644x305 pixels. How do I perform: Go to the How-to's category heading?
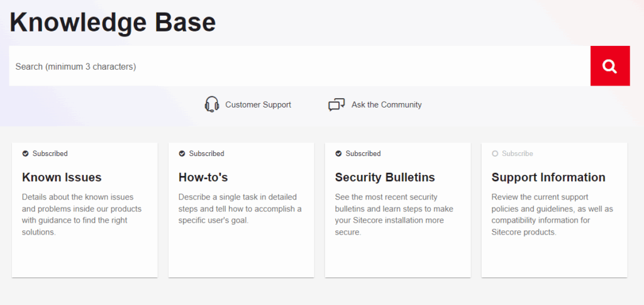pyautogui.click(x=203, y=177)
